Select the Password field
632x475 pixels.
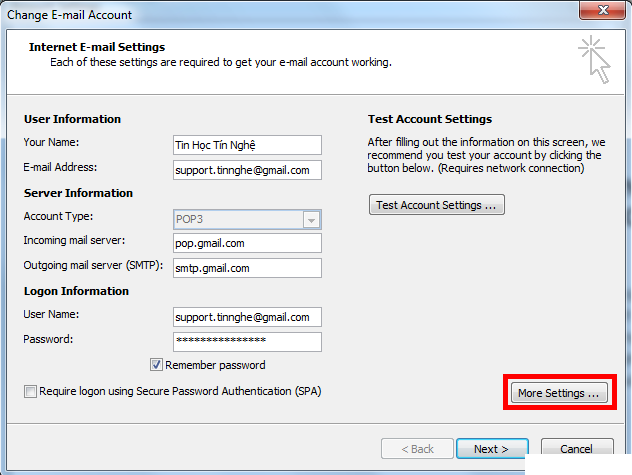click(246, 342)
